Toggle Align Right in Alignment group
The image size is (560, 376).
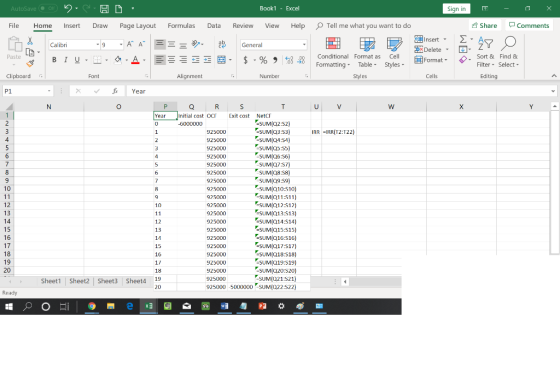pos(183,60)
